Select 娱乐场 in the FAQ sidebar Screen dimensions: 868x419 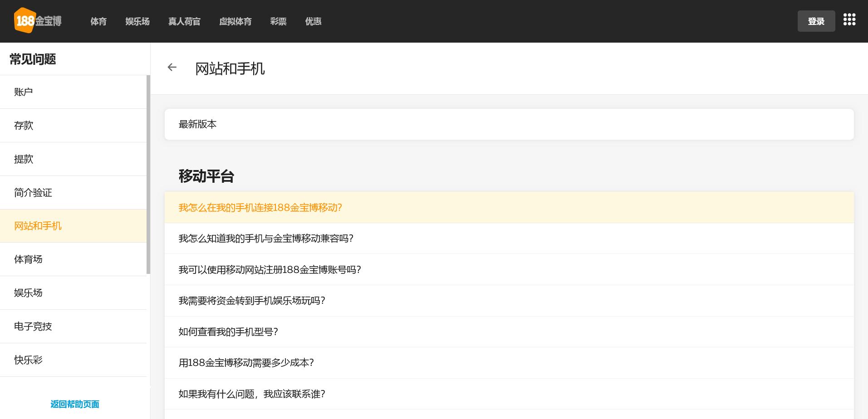[x=73, y=293]
